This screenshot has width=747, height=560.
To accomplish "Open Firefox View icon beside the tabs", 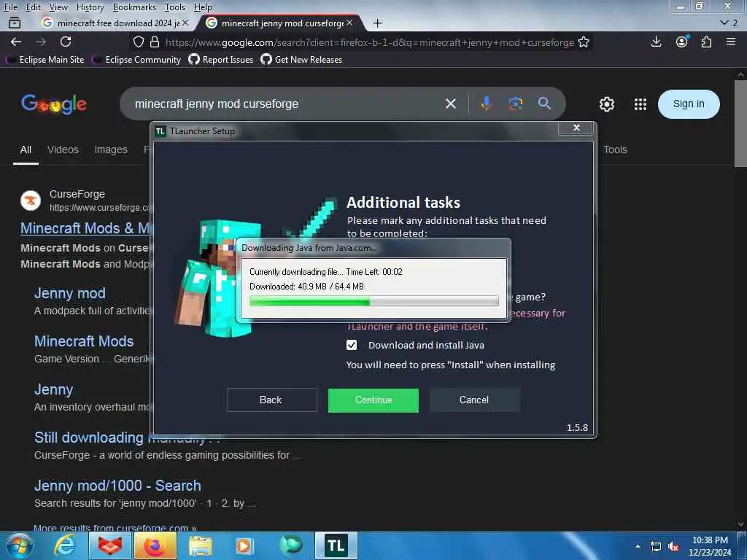I will click(15, 23).
